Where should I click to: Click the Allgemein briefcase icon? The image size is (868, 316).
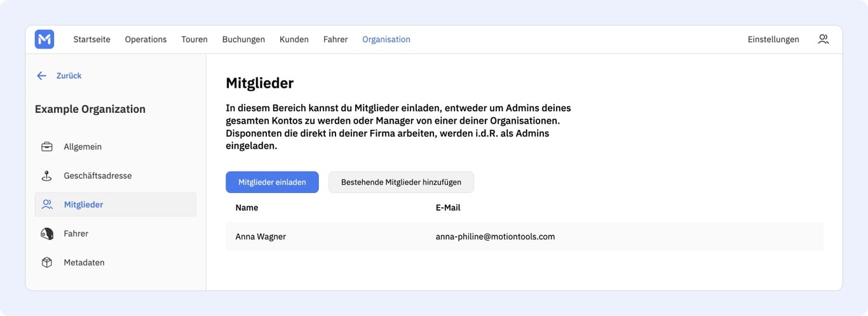(47, 147)
